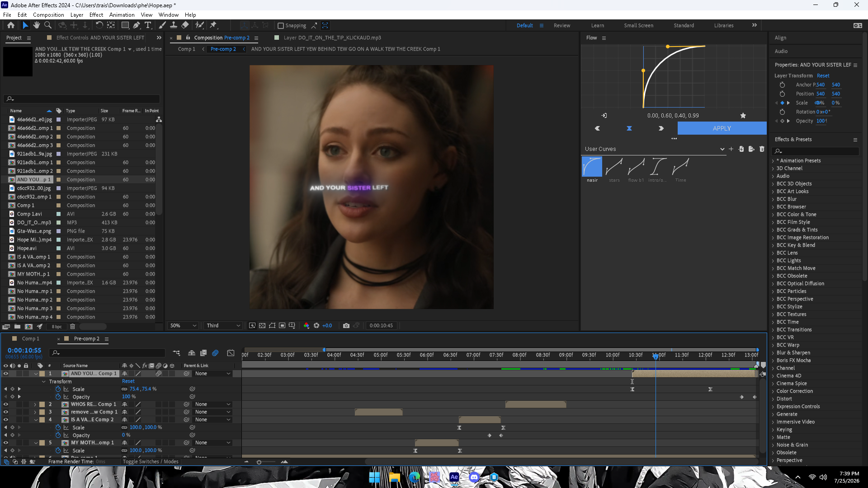
Task: Reset Transform of layer 1 in timeline
Action: point(128,381)
